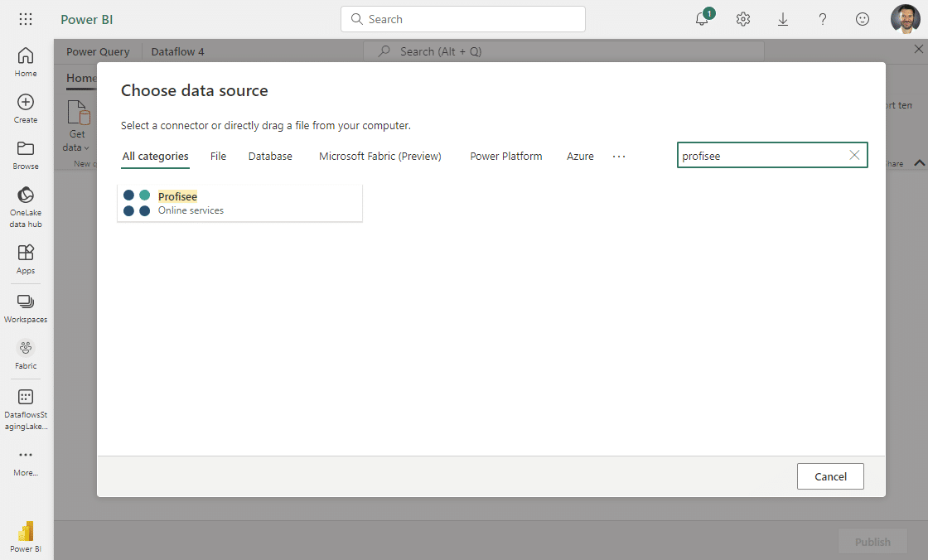Select the Database category tab

tap(270, 157)
